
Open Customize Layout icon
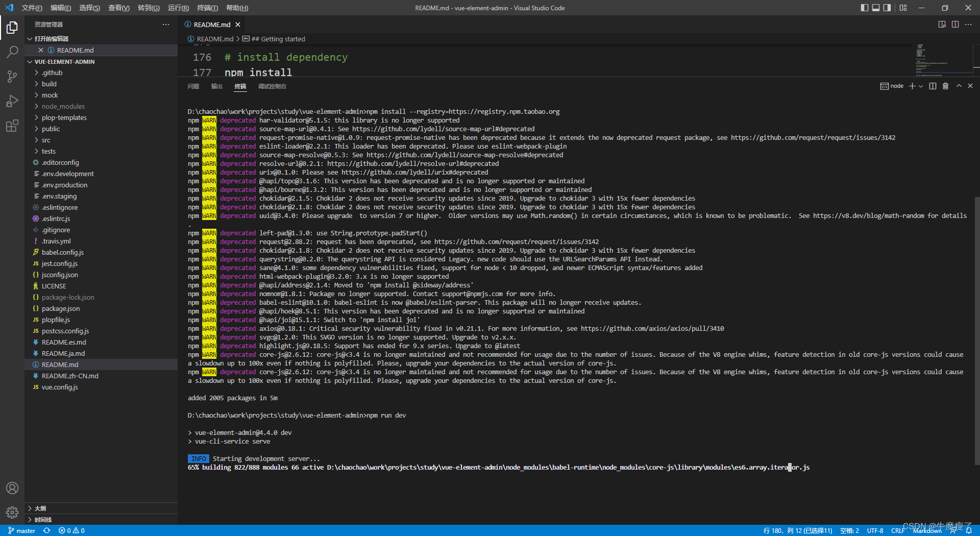click(x=903, y=8)
